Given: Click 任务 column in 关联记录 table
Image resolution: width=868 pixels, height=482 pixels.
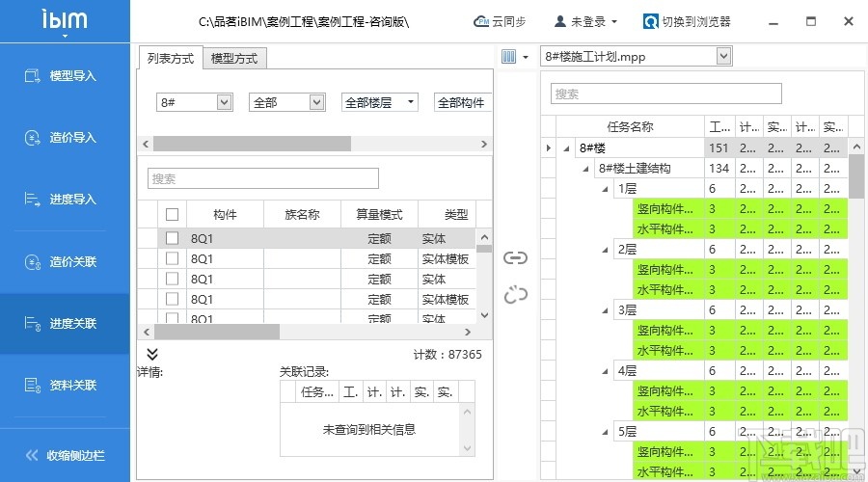Looking at the screenshot, I should pos(316,392).
